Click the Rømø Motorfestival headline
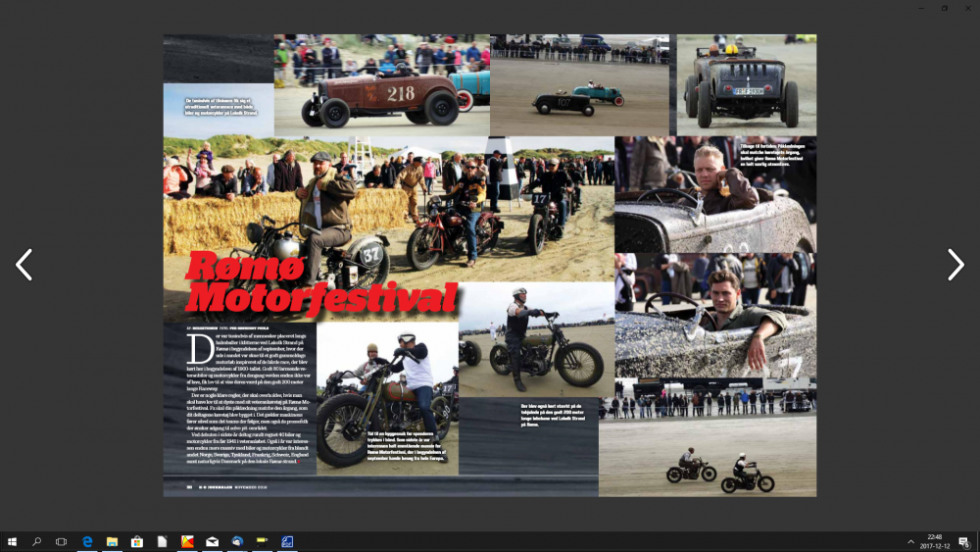The height and width of the screenshot is (552, 980). pyautogui.click(x=320, y=283)
